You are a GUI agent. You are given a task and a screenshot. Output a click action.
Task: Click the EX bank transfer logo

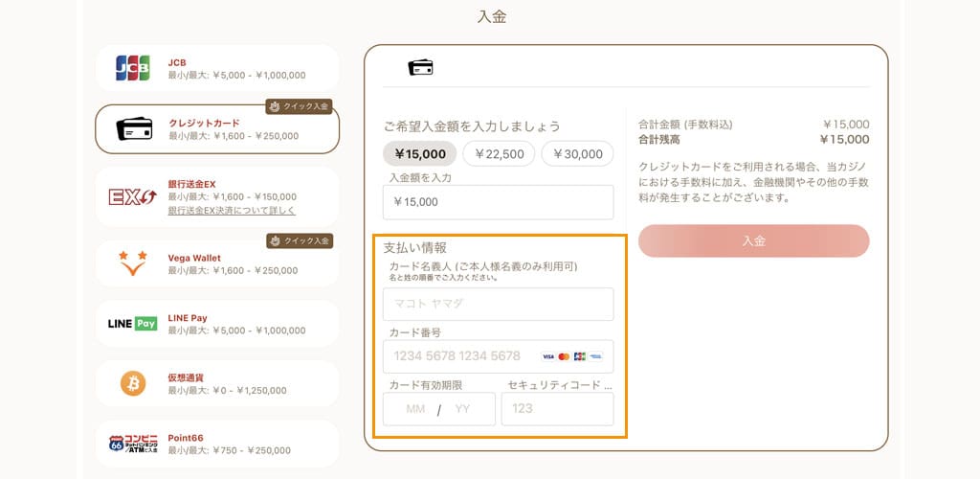point(132,197)
